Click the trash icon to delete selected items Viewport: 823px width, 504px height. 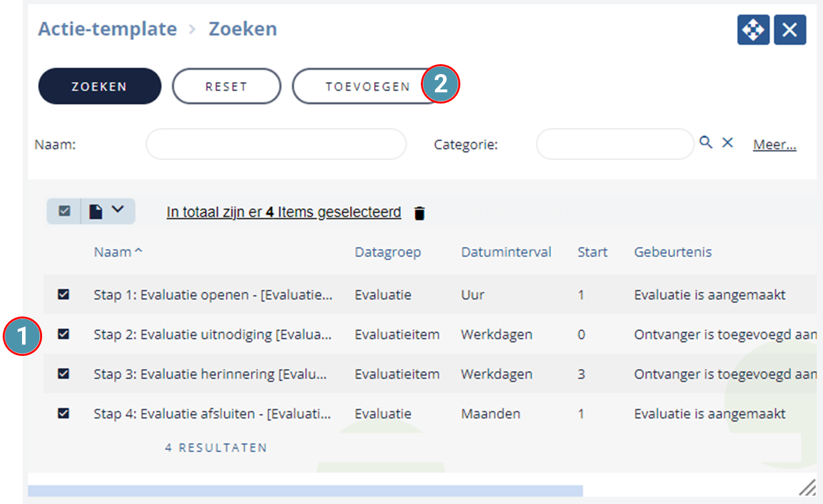coord(420,214)
